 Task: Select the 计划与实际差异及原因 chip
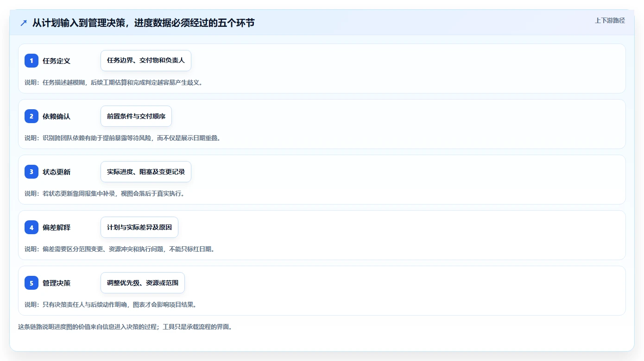tap(139, 227)
